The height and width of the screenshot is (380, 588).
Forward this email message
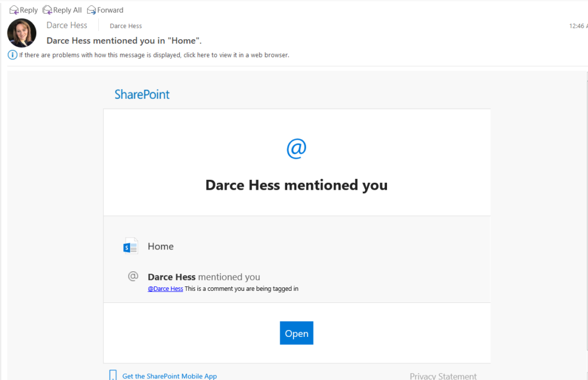pos(106,10)
